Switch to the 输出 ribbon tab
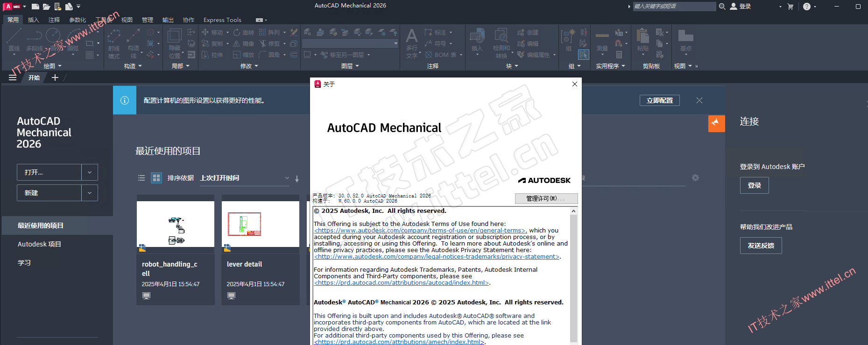The height and width of the screenshot is (345, 868). pos(168,20)
